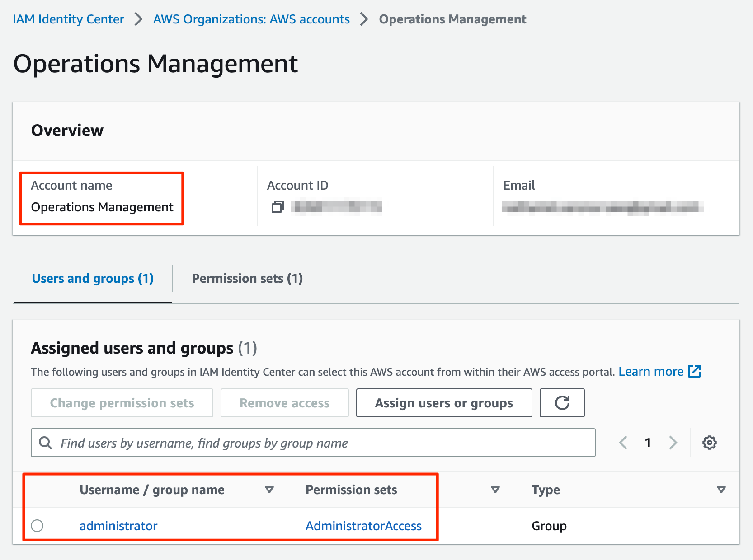Click the Username / group name column header
The image size is (753, 560).
[x=152, y=490]
